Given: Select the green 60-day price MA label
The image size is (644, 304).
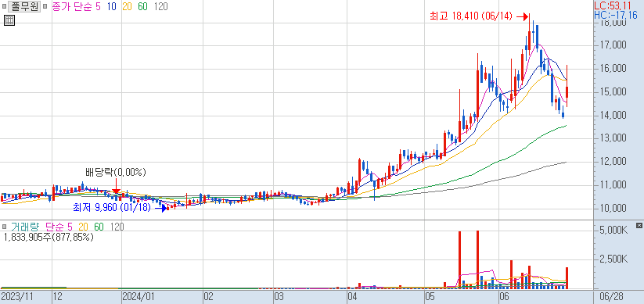Looking at the screenshot, I should [143, 7].
